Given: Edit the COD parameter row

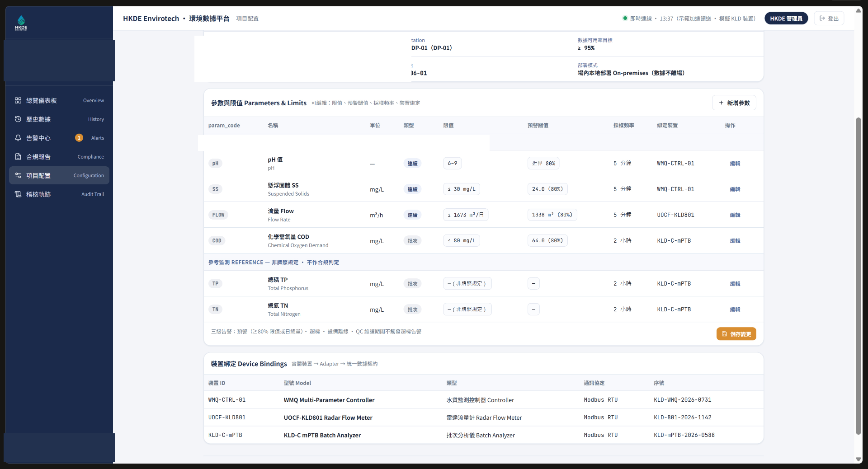Looking at the screenshot, I should pos(735,241).
